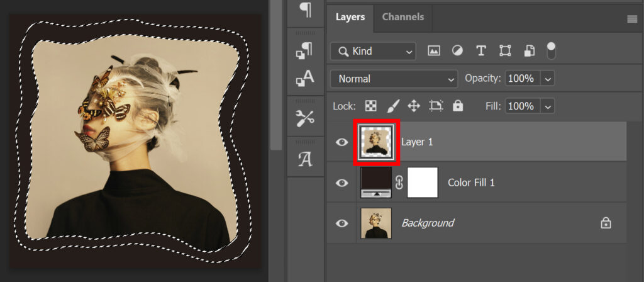Viewport: 644px width, 282px height.
Task: Expand the Opacity slider dropdown arrow
Action: click(547, 79)
